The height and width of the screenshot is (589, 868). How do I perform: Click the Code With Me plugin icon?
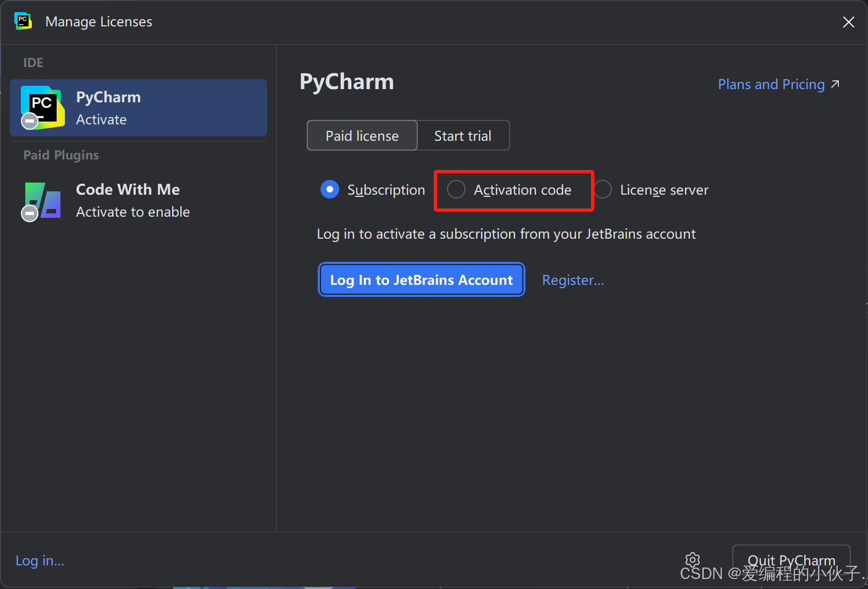(43, 200)
